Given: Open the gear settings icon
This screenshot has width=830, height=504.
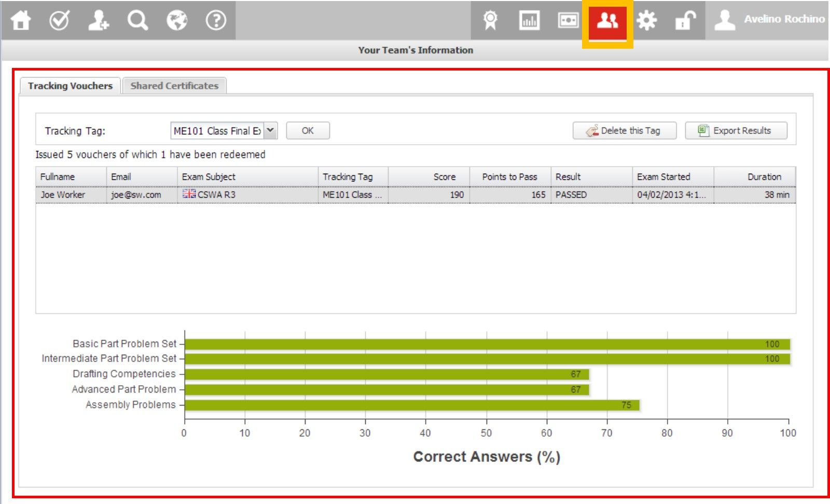Looking at the screenshot, I should tap(646, 21).
